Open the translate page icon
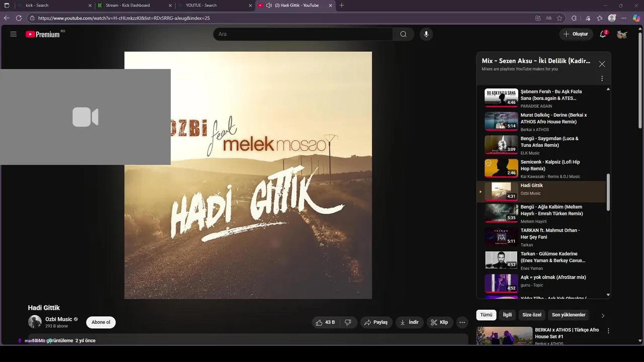The image size is (644, 362). click(x=548, y=18)
